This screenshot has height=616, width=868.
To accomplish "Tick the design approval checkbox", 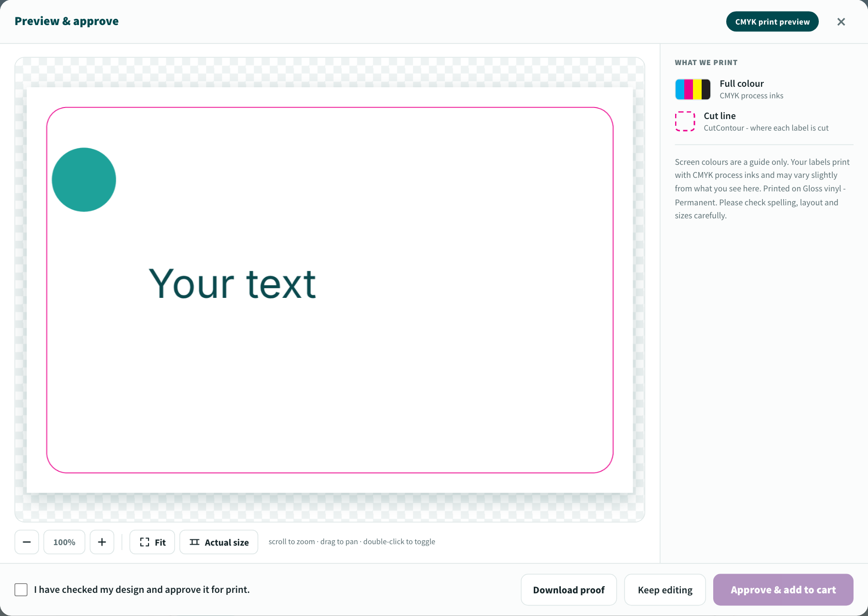I will pyautogui.click(x=21, y=589).
